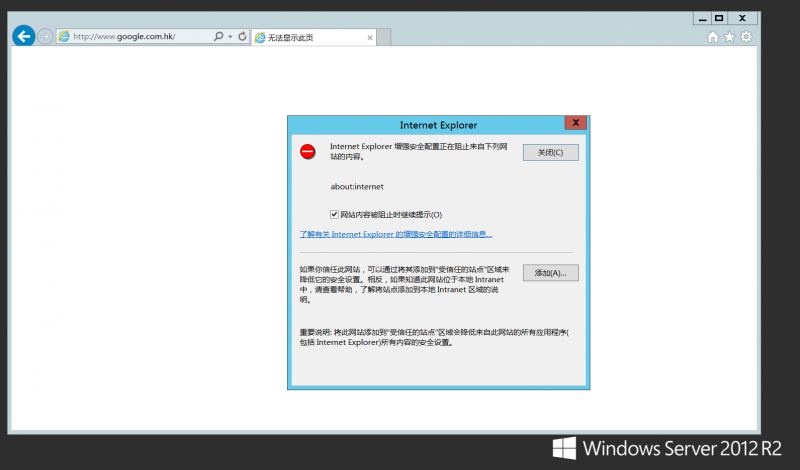This screenshot has width=800, height=470.
Task: Open a new tab button
Action: pos(384,37)
